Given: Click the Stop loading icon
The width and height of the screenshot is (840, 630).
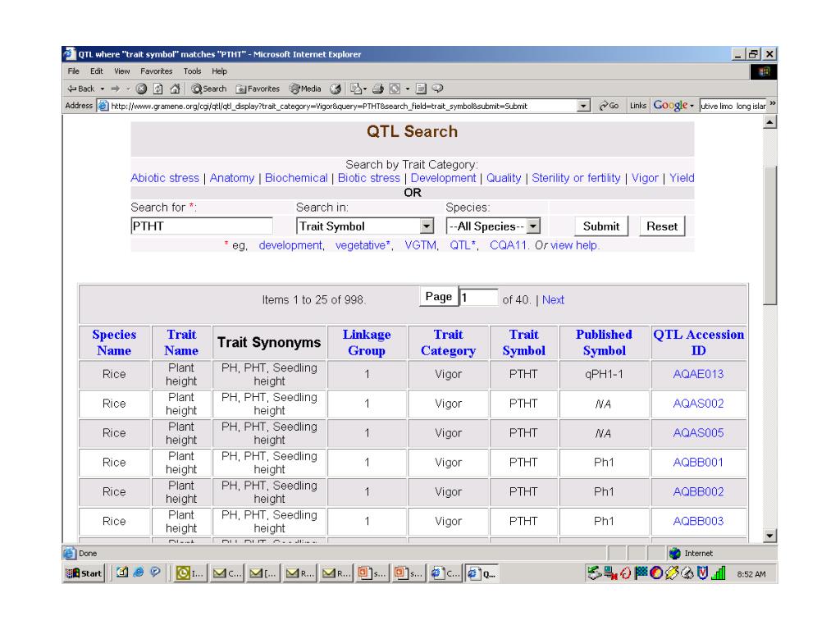Looking at the screenshot, I should coord(141,89).
